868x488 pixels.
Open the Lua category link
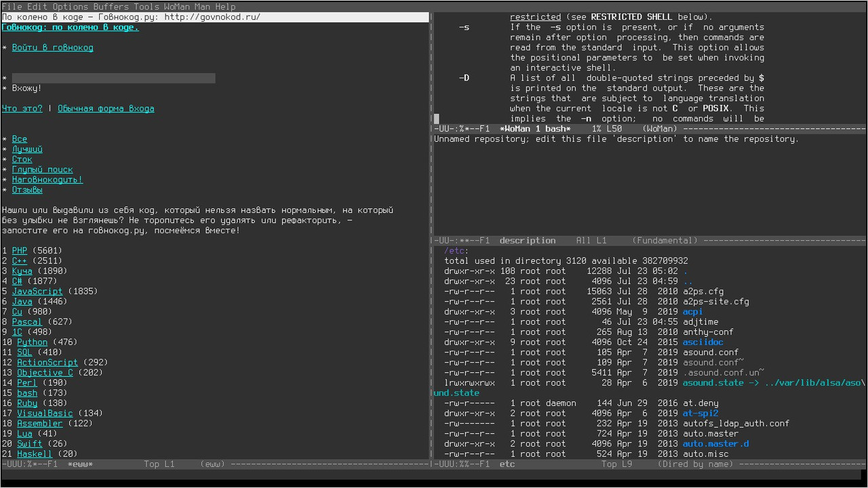[x=24, y=434]
